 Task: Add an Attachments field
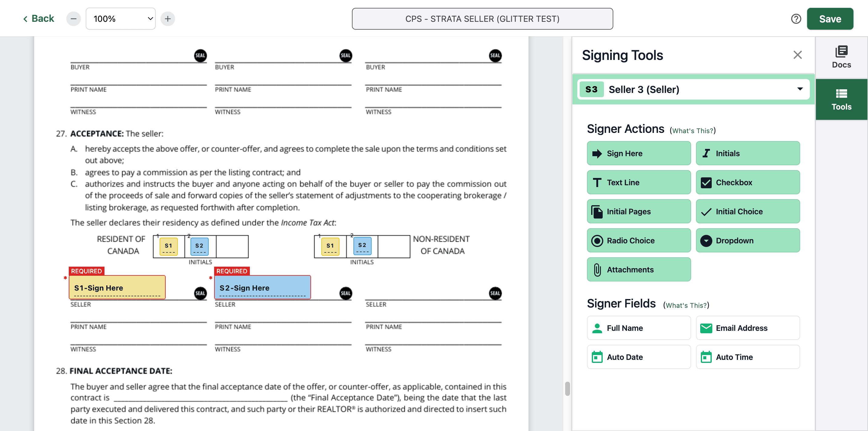point(638,269)
